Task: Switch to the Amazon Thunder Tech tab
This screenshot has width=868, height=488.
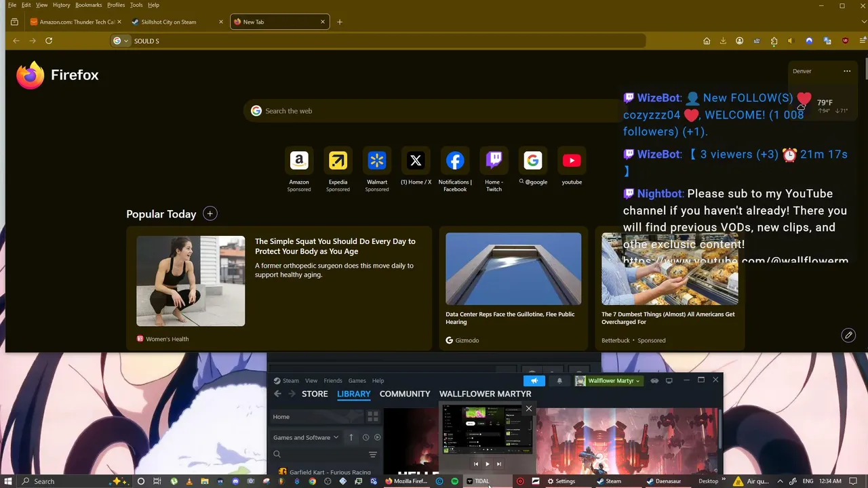Action: point(75,22)
